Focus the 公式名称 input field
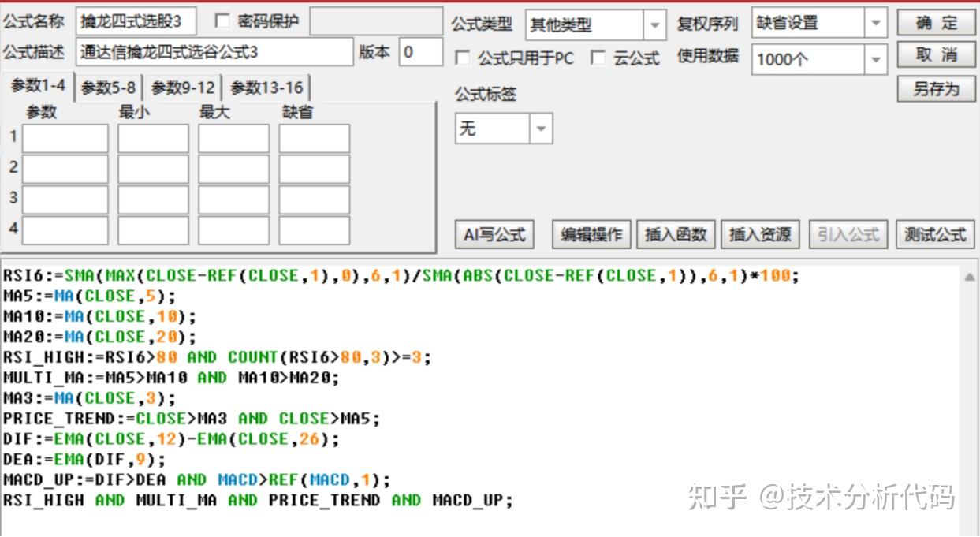980x537 pixels. click(x=136, y=22)
